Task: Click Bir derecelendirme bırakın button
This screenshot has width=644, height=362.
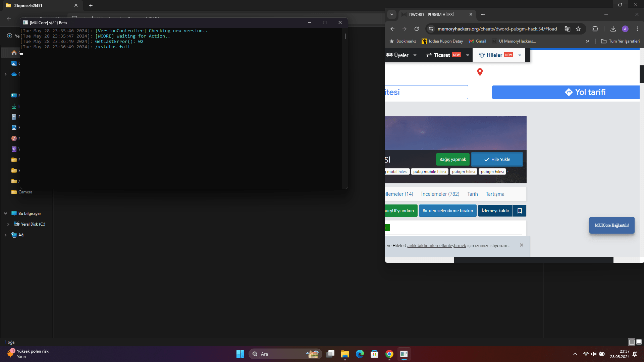Action: coord(448,211)
